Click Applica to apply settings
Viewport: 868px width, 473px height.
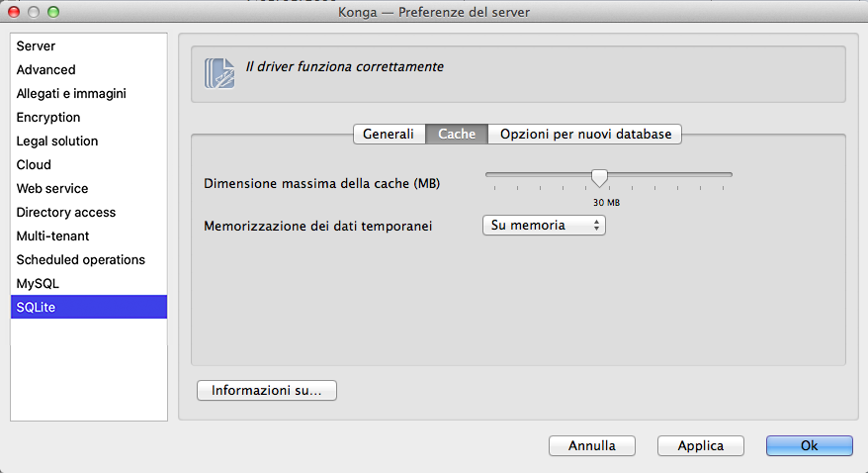(700, 446)
